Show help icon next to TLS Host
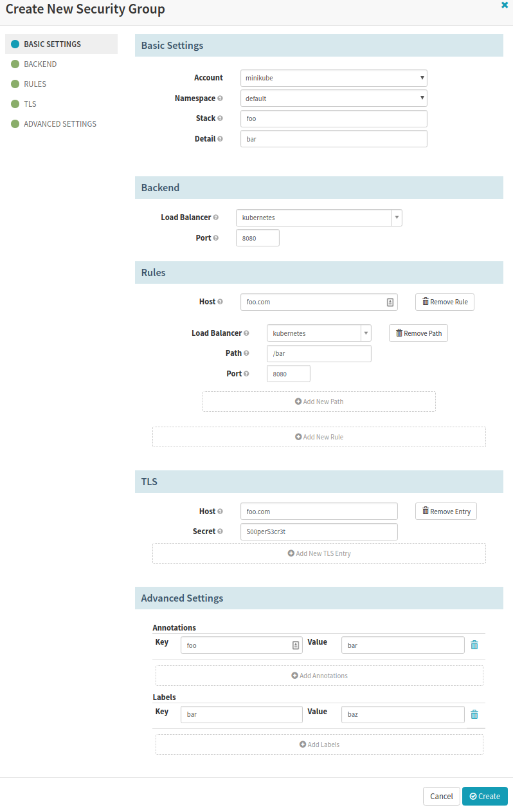Image resolution: width=513 pixels, height=812 pixels. (x=221, y=512)
